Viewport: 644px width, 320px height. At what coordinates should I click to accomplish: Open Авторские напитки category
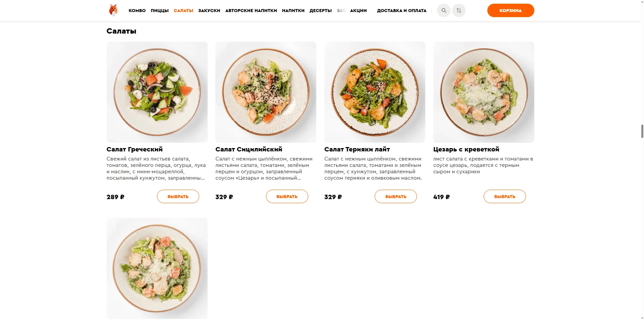tap(251, 11)
